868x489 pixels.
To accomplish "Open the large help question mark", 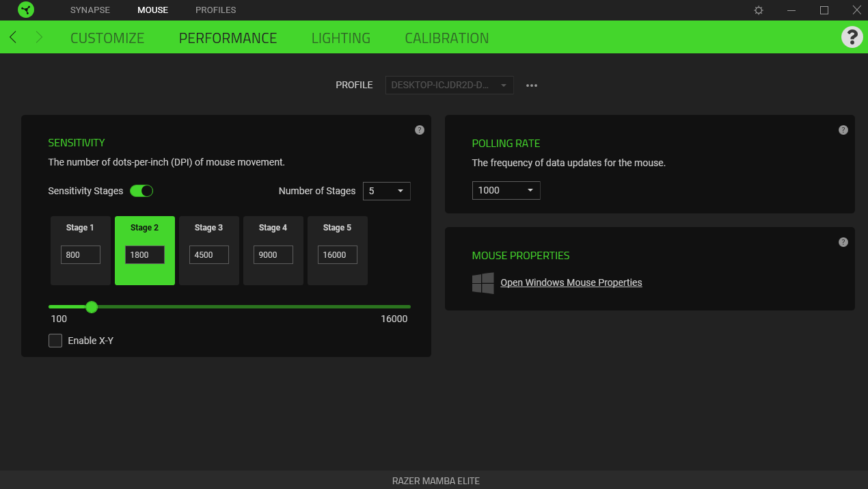I will point(852,37).
